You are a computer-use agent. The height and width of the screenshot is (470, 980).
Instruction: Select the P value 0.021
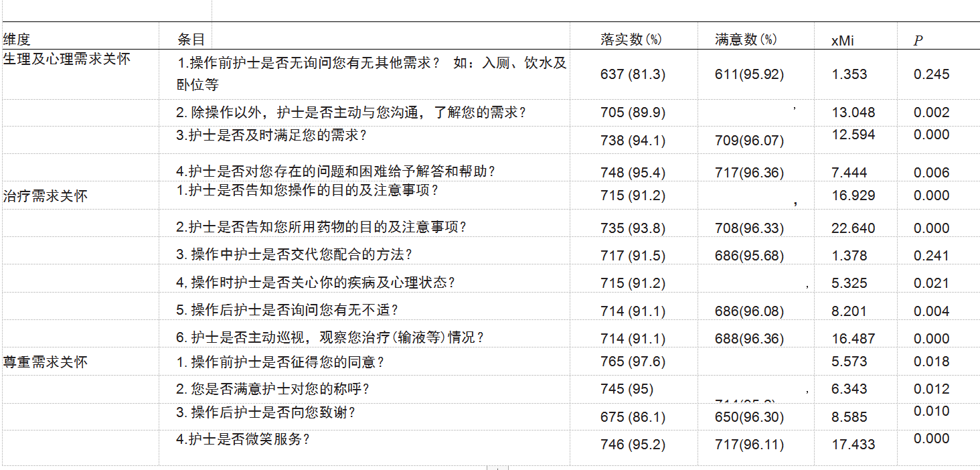pyautogui.click(x=931, y=283)
